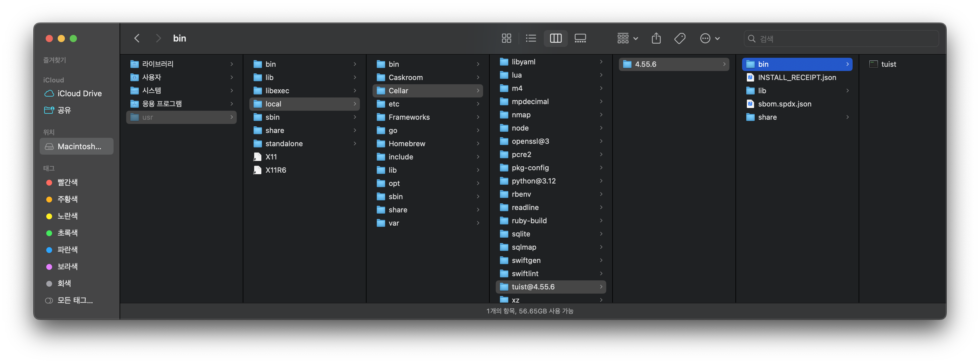Open the tuist executable file

[x=888, y=64]
